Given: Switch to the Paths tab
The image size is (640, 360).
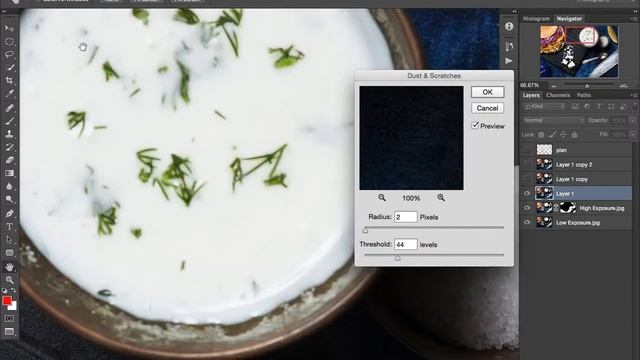Looking at the screenshot, I should pyautogui.click(x=584, y=95).
